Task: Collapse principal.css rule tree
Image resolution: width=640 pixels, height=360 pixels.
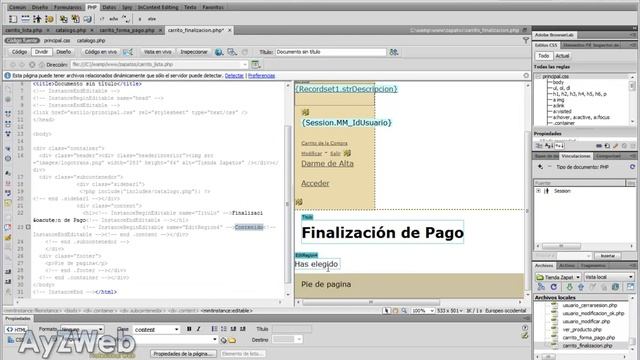Action: (538, 76)
